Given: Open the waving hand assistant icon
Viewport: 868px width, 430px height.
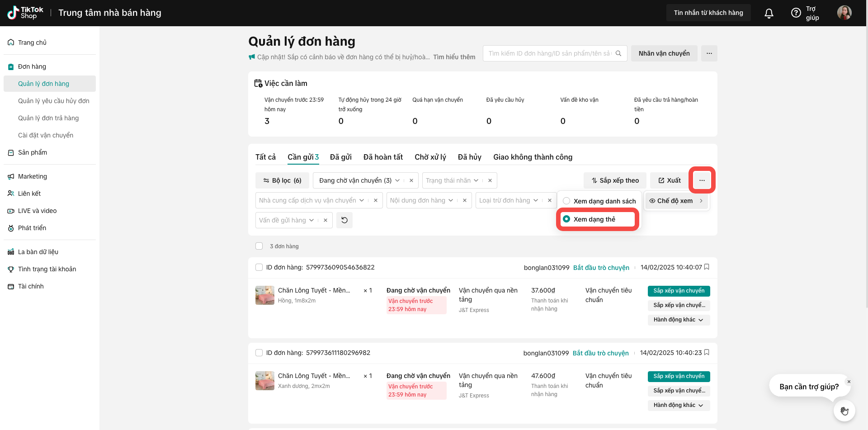Looking at the screenshot, I should 844,411.
